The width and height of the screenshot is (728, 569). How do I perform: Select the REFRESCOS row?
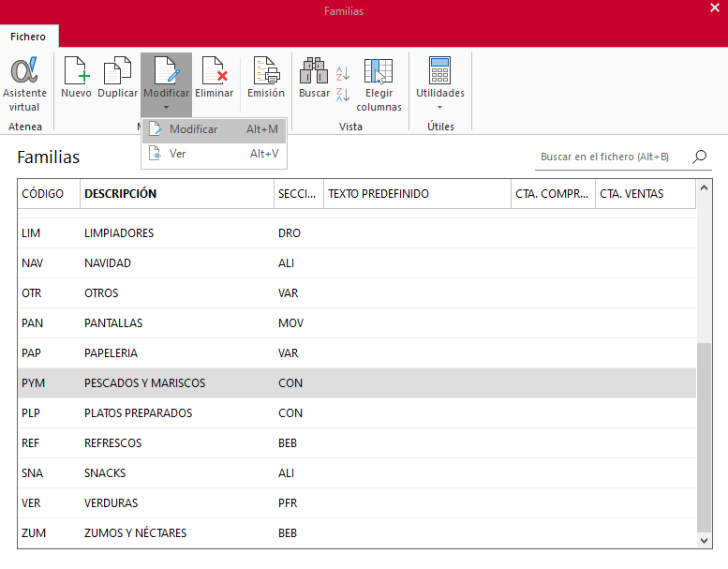coord(357,443)
